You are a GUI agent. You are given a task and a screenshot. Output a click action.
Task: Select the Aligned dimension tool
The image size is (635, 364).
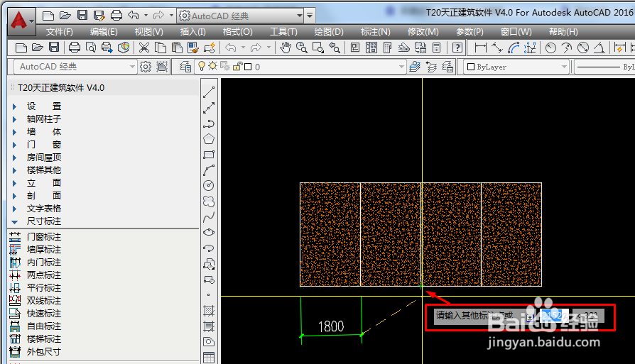click(497, 48)
